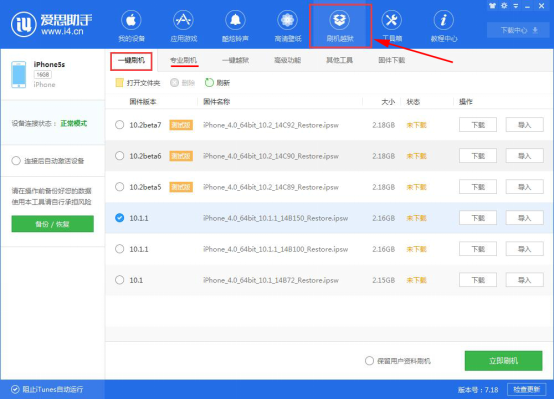Image resolution: width=554 pixels, height=399 pixels.
Task: Toggle 保留用户资料刷机 option
Action: click(x=369, y=361)
